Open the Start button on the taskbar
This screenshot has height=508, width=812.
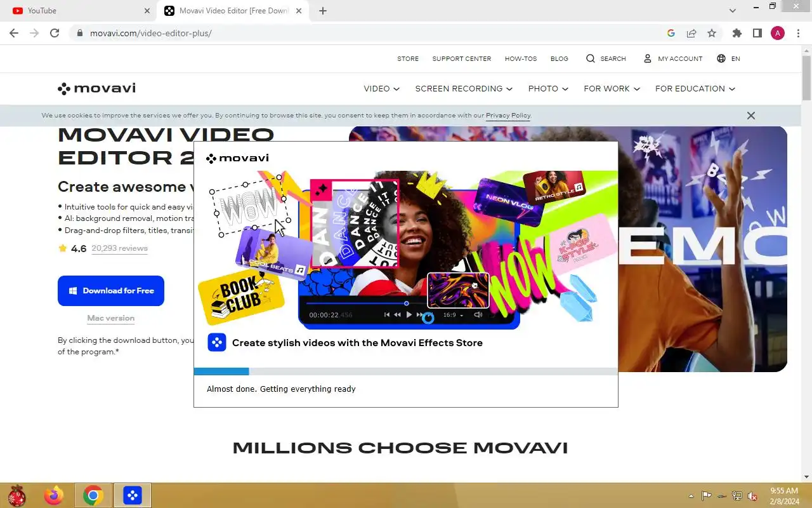(x=16, y=495)
